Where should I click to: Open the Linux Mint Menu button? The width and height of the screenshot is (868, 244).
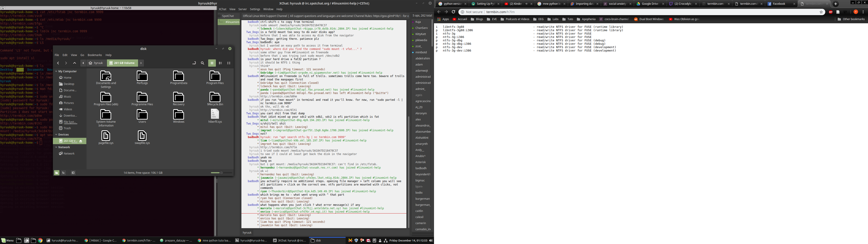[7, 240]
